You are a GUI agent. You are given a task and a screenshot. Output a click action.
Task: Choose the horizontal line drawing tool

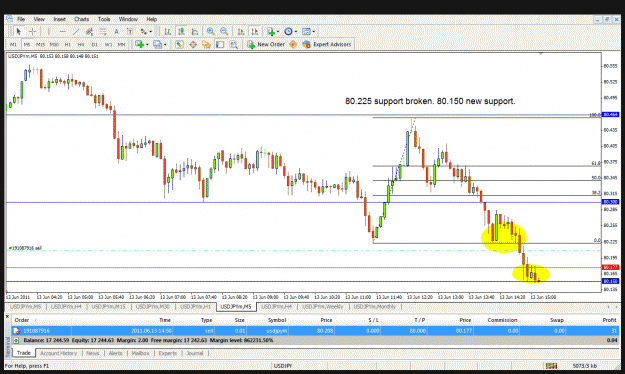(x=63, y=31)
